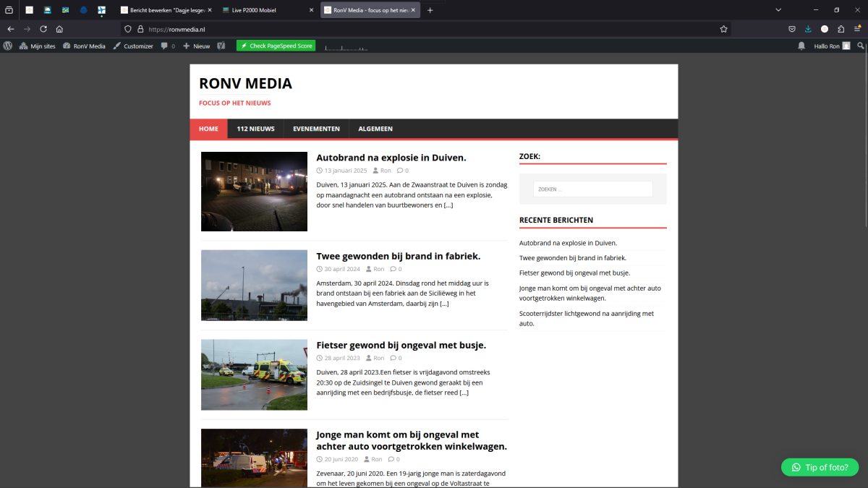
Task: Click the read-more '[...]' on the fabriek excerpt
Action: click(444, 304)
